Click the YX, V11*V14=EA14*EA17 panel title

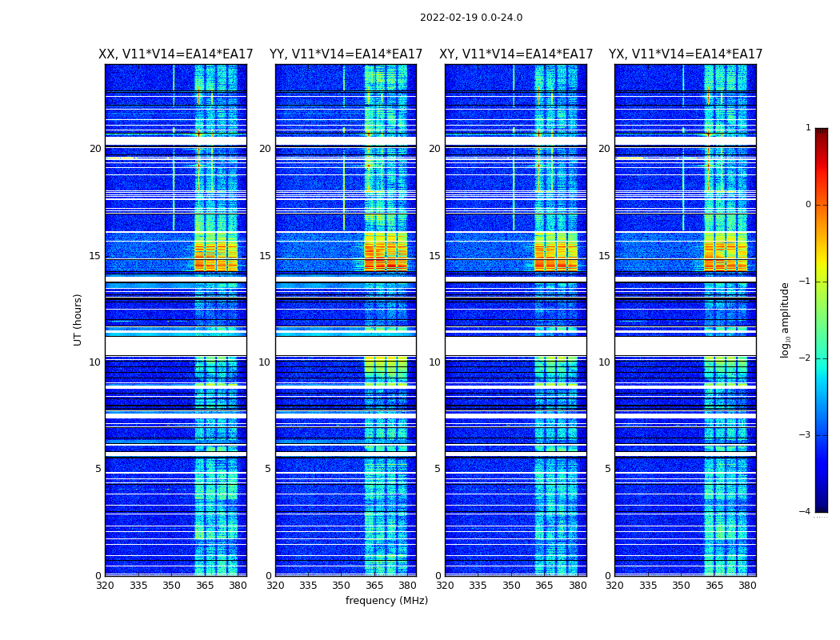point(686,54)
